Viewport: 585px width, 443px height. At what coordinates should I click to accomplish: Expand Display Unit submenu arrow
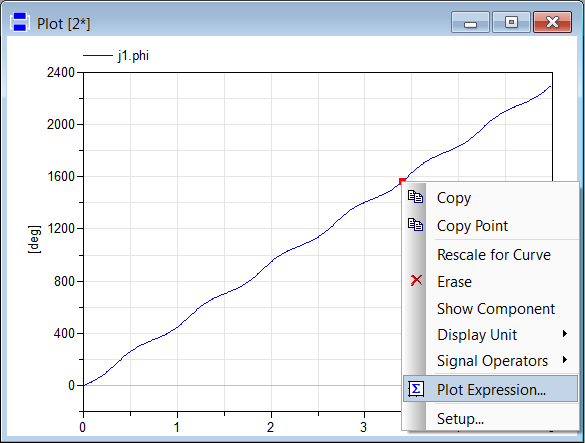pyautogui.click(x=565, y=334)
